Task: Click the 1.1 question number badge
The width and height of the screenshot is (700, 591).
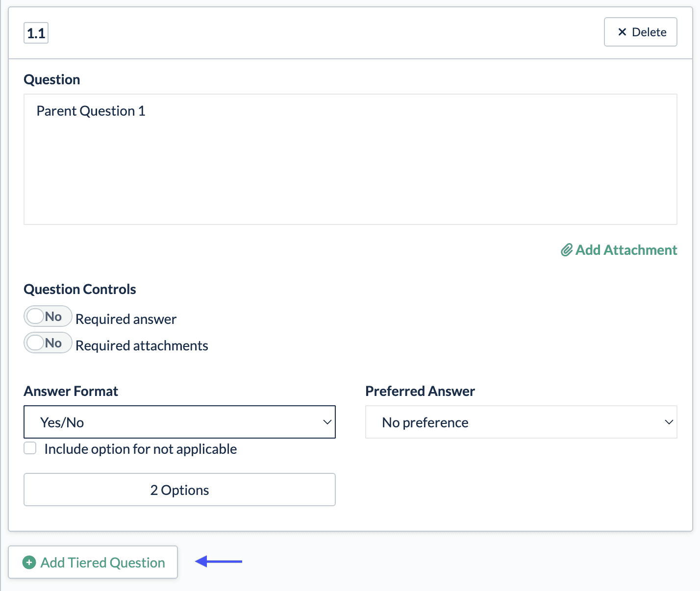Action: coord(36,33)
